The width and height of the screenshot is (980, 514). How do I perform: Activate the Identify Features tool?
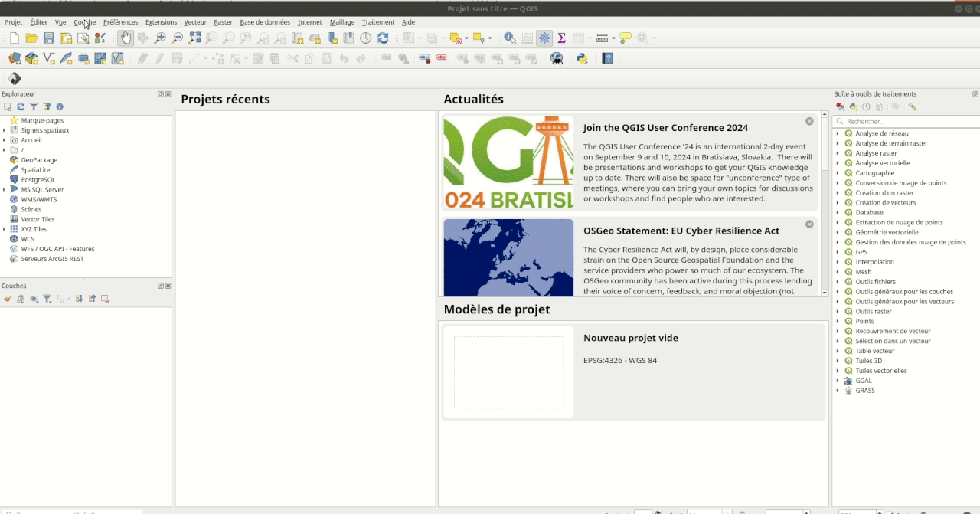tap(510, 38)
